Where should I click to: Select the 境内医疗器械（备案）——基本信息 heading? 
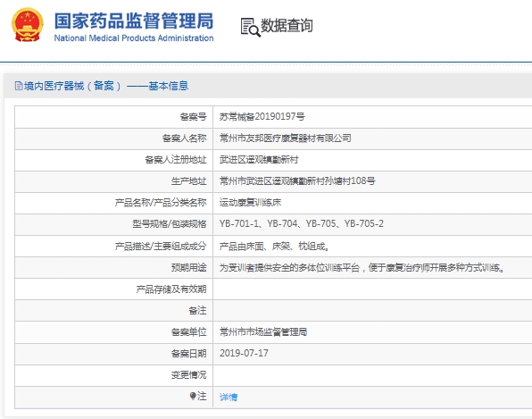coord(106,86)
